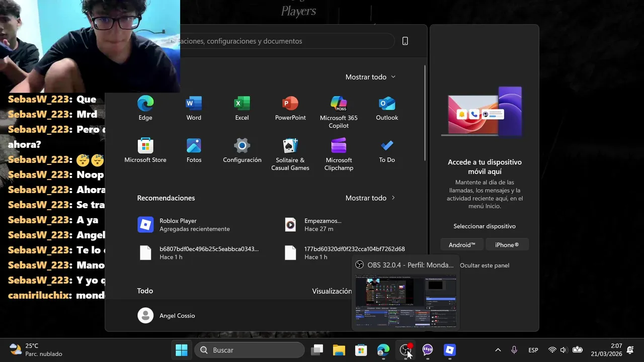This screenshot has width=644, height=362.
Task: Open the Visualización view option
Action: [332, 291]
